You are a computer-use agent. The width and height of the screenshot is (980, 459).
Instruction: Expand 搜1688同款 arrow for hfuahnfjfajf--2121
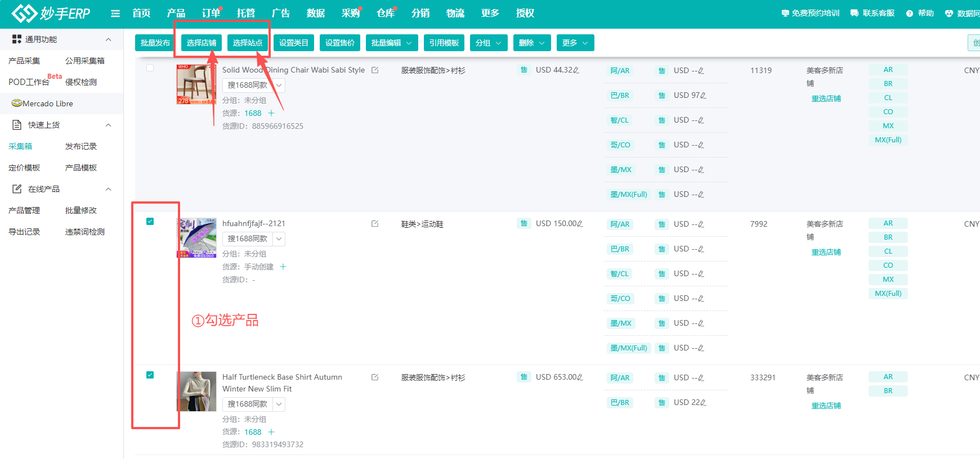(279, 239)
